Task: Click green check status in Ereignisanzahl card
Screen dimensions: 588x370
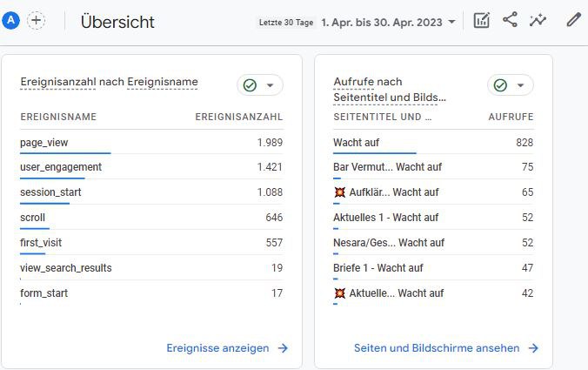Action: [250, 85]
